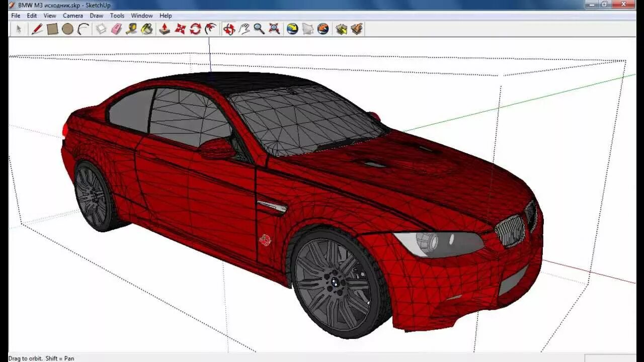644x362 pixels.
Task: Click the status text 'Drag to orbit. Shift = Pan'
Action: click(x=41, y=358)
